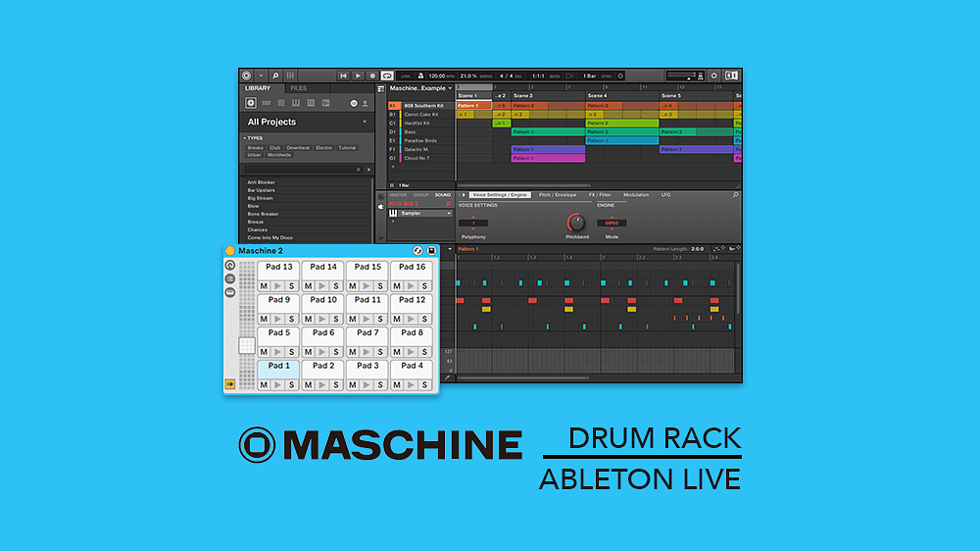
Task: Toggle Ableton LINK in the header
Action: coord(406,76)
